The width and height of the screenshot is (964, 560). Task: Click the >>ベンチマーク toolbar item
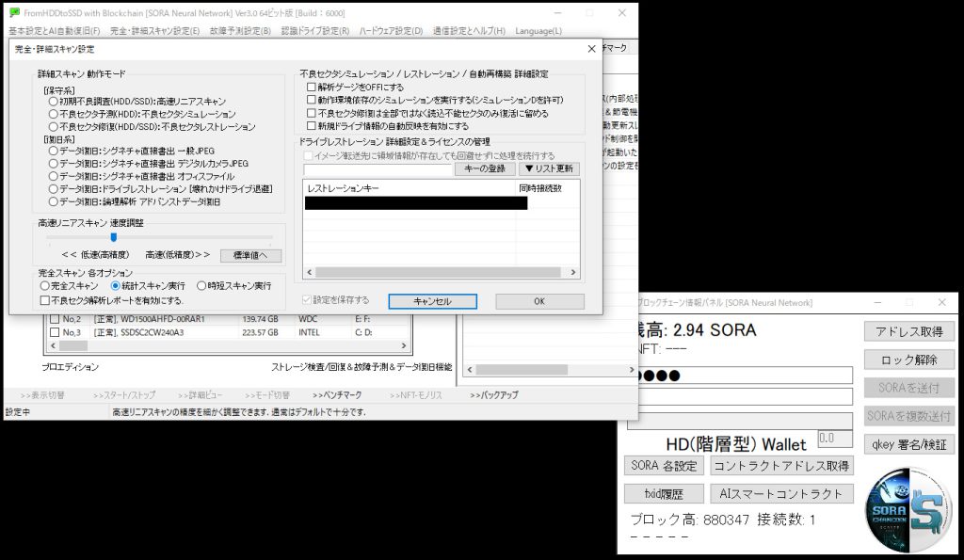pos(337,395)
